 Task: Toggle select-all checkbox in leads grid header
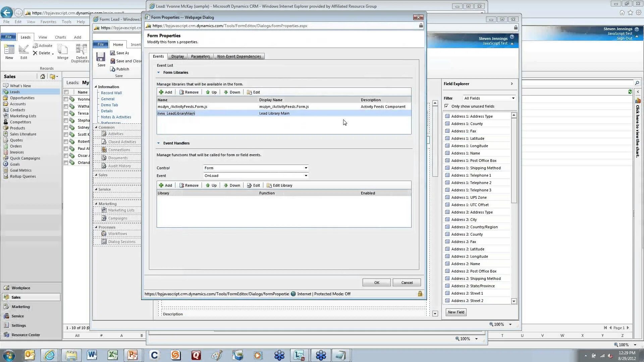pos(66,92)
